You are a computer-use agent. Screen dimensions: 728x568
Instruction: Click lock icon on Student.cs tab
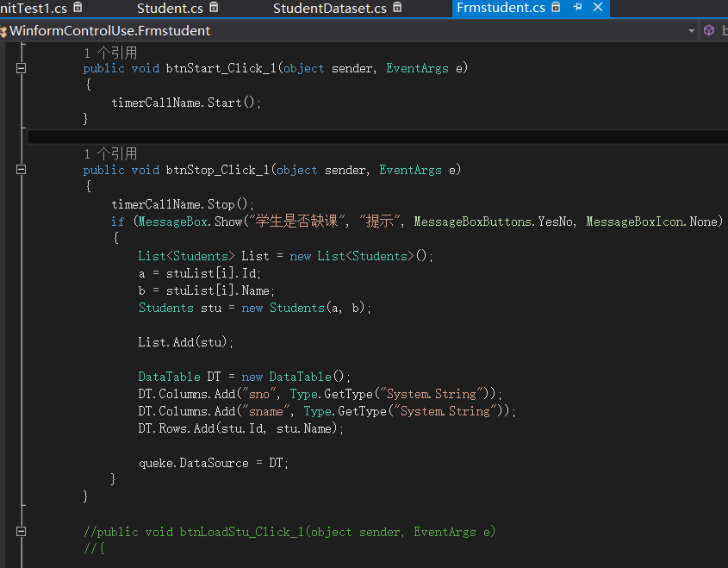214,8
